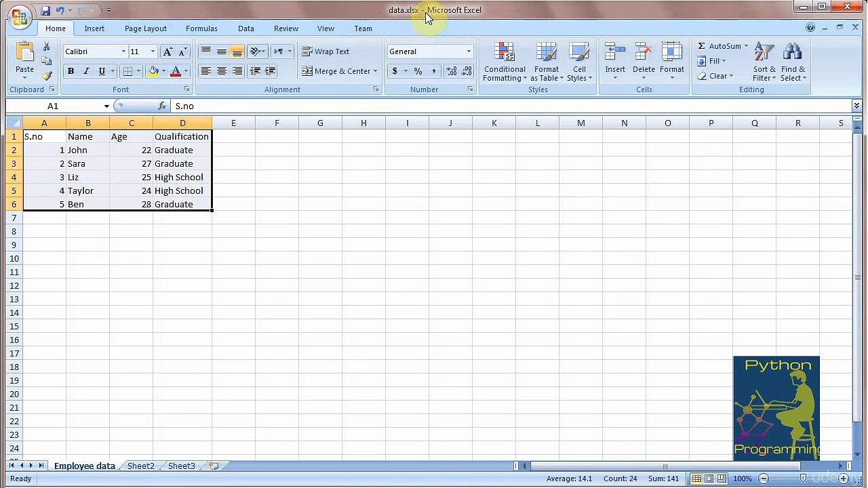This screenshot has width=868, height=488.
Task: Align cell text left
Action: (x=205, y=70)
